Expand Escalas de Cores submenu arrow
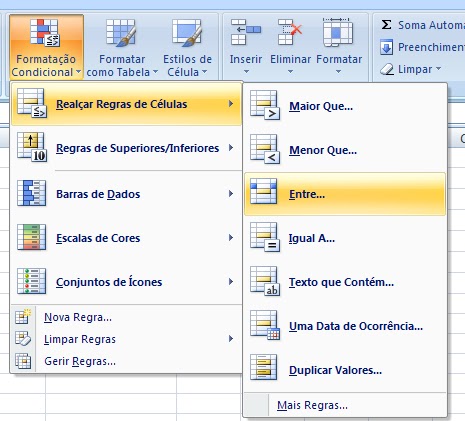The width and height of the screenshot is (465, 421). (231, 238)
